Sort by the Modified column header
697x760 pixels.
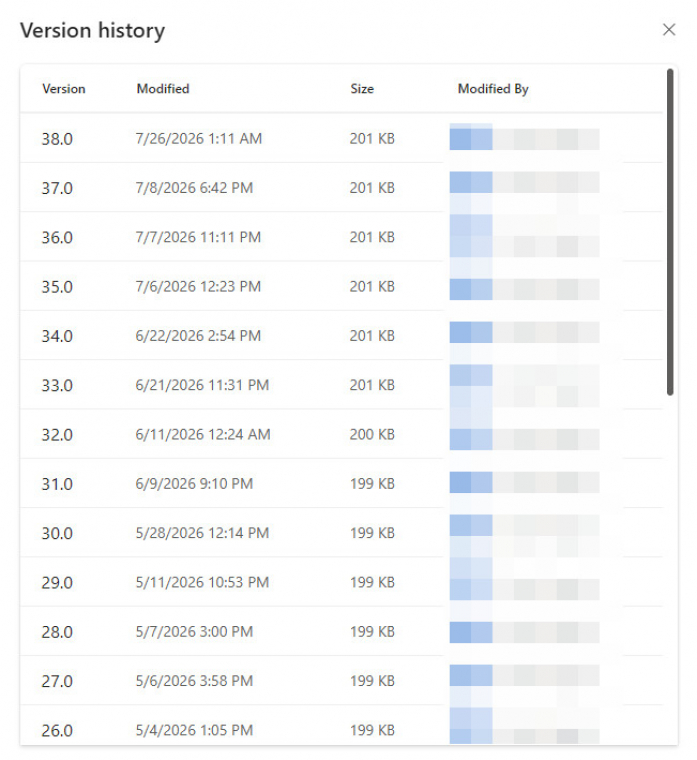point(163,89)
